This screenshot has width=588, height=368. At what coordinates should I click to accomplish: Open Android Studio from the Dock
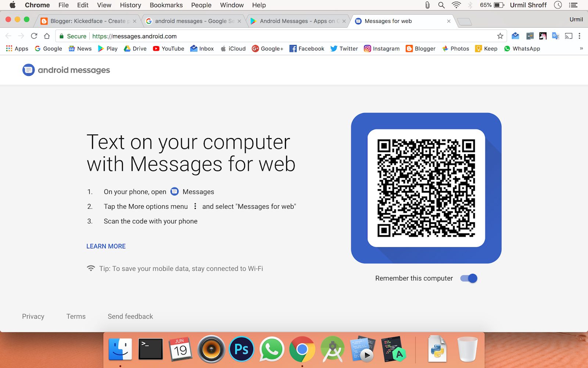(x=332, y=349)
